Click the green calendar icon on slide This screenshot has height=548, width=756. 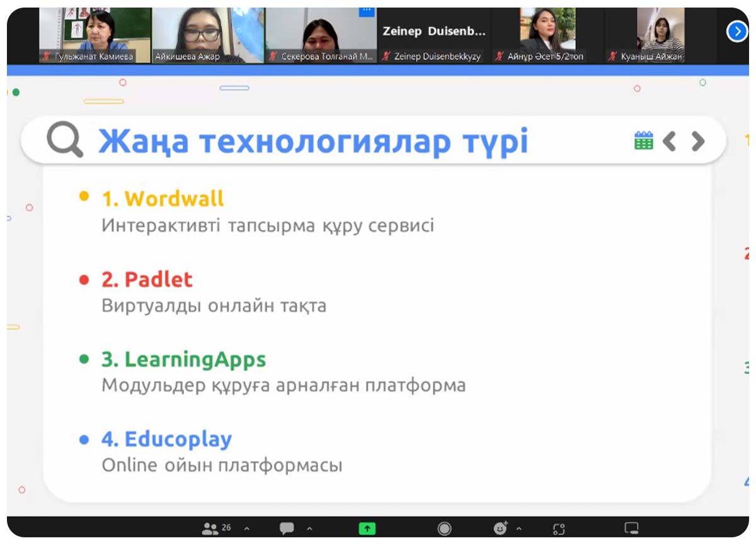(643, 140)
